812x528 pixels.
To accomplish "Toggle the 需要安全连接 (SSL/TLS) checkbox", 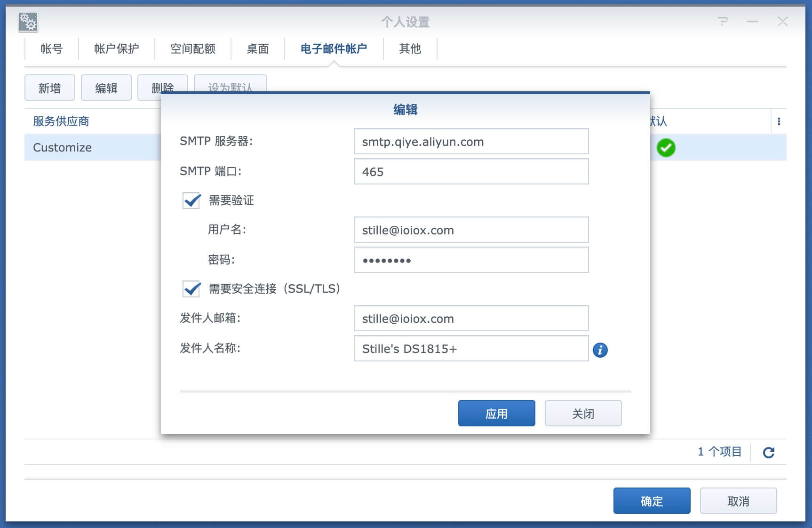I will coord(191,288).
